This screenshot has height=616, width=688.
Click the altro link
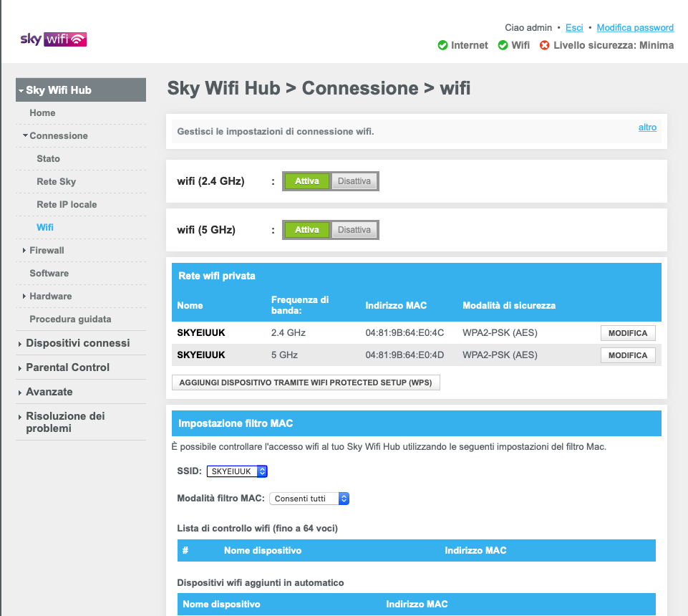[647, 127]
